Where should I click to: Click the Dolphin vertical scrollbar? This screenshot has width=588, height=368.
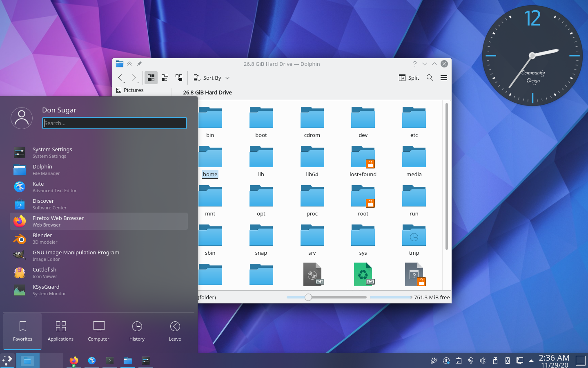coord(447,176)
